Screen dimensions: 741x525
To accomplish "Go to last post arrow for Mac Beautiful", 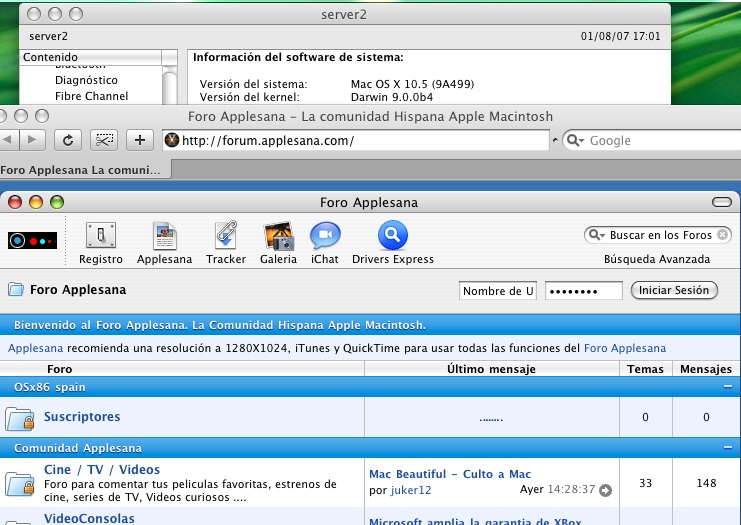I will [605, 491].
